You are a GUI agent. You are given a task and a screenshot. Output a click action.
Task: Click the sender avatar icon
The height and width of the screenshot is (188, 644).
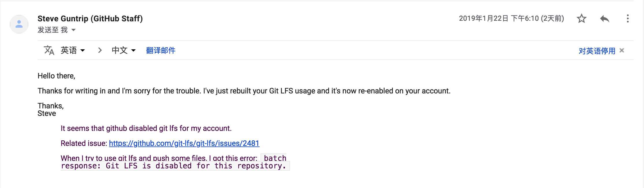click(x=19, y=24)
